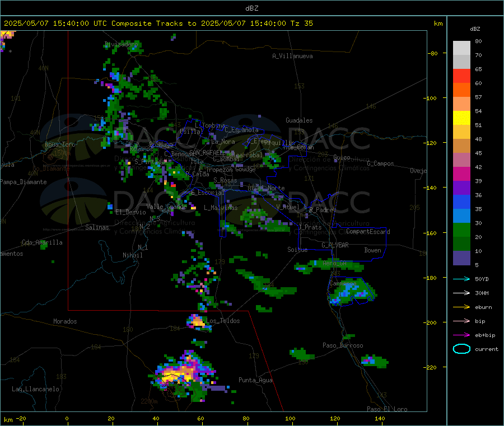Click the 'S_Rosas' map label
The width and height of the screenshot is (504, 426).
pyautogui.click(x=225, y=180)
